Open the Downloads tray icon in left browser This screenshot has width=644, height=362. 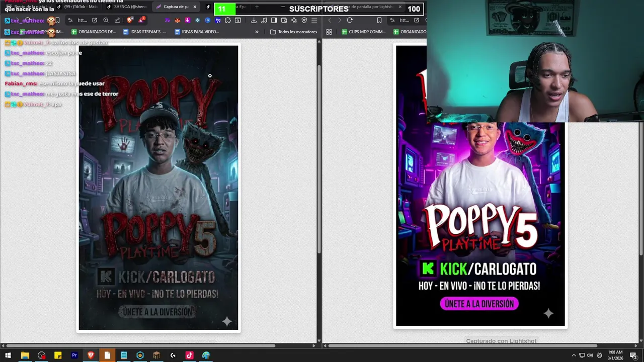pyautogui.click(x=254, y=20)
